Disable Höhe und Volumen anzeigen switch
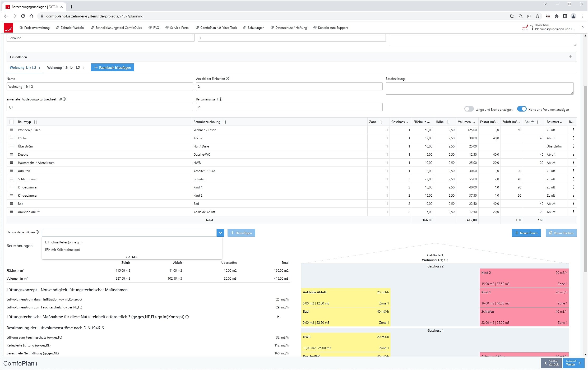This screenshot has height=370, width=588. point(522,109)
